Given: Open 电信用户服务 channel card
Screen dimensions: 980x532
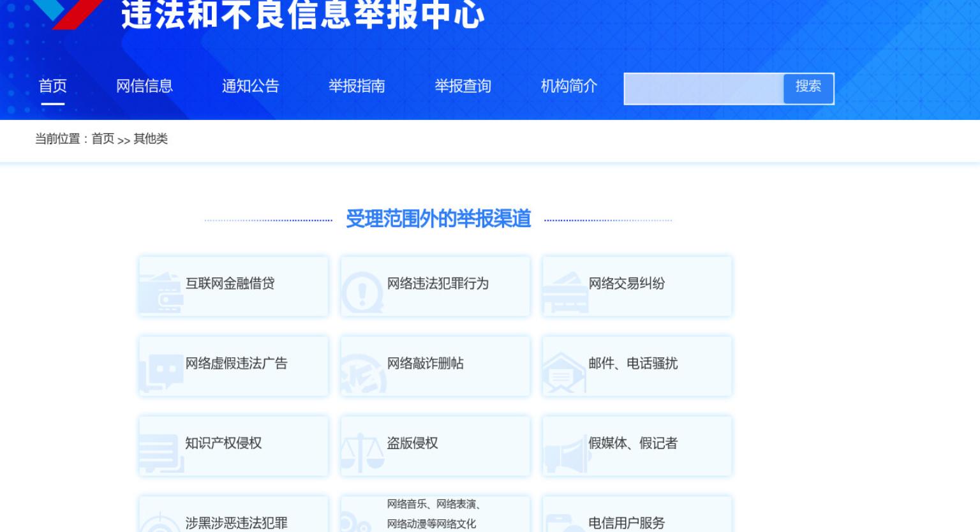Looking at the screenshot, I should click(x=637, y=515).
